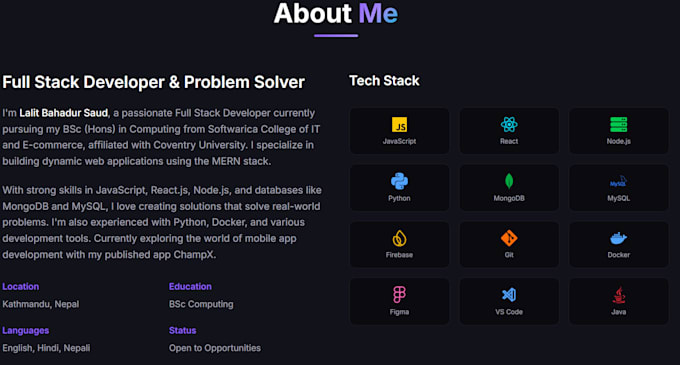Click the Java card label
680x365 pixels.
pyautogui.click(x=618, y=312)
